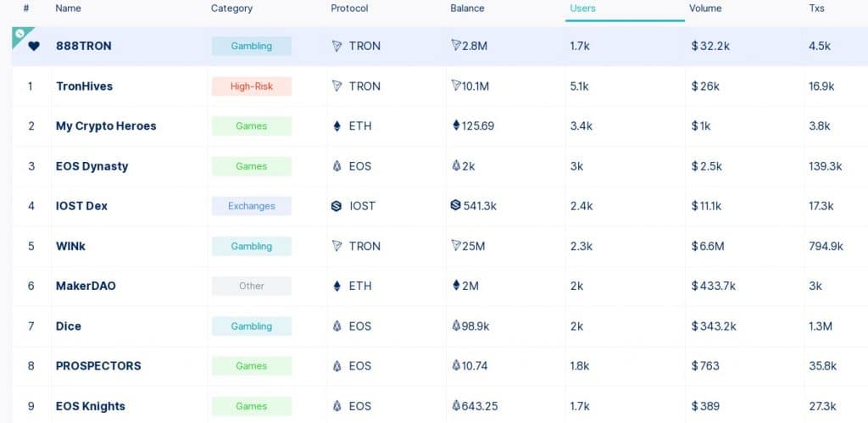Sort the table by the Txs column

[816, 8]
